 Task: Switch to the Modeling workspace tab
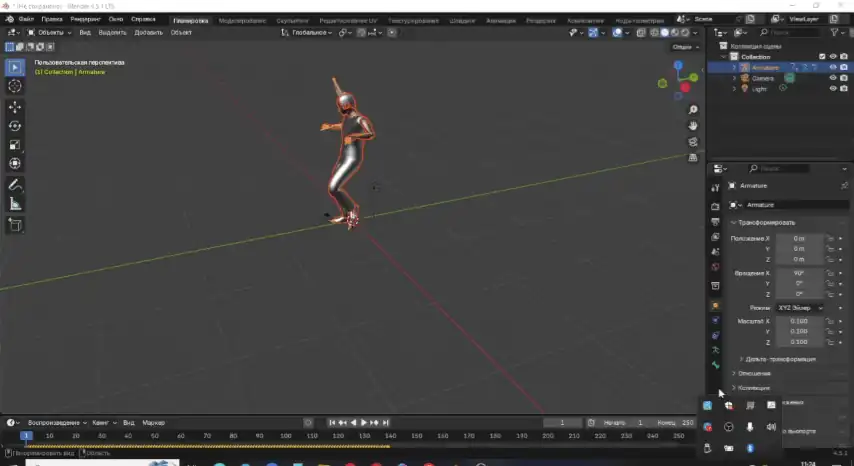pyautogui.click(x=242, y=21)
